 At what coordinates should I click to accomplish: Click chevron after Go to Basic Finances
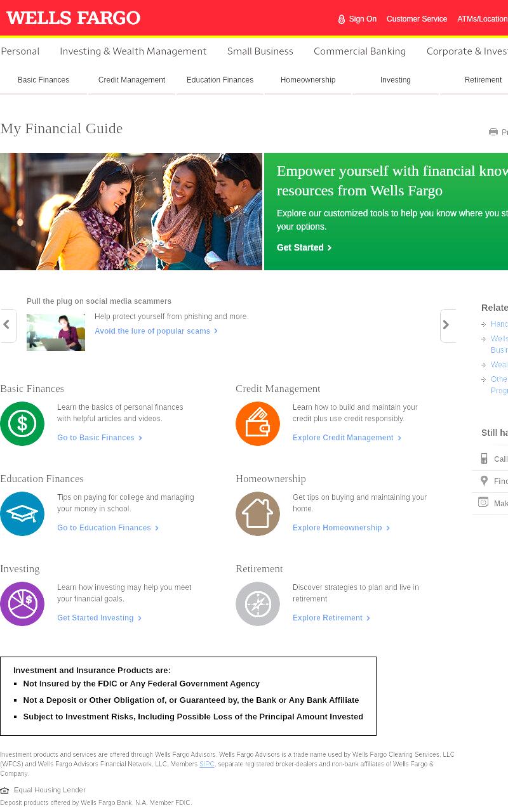click(x=140, y=438)
